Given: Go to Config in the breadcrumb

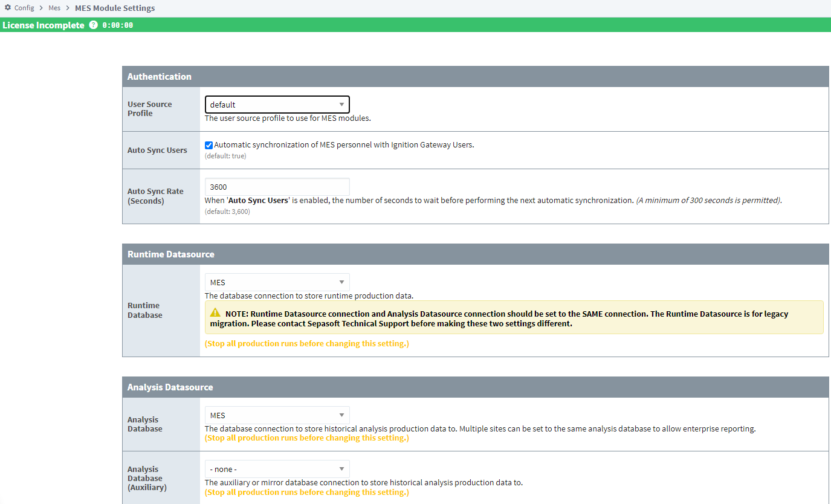Looking at the screenshot, I should [x=24, y=8].
